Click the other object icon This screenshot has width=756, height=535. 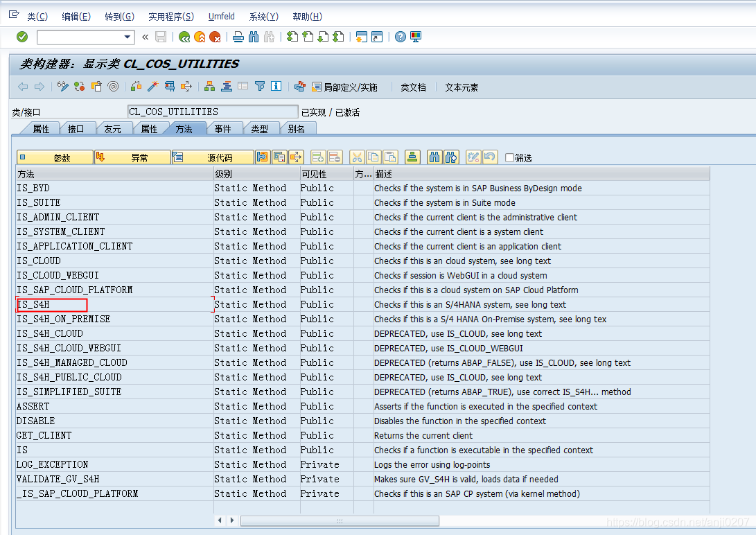(96, 87)
